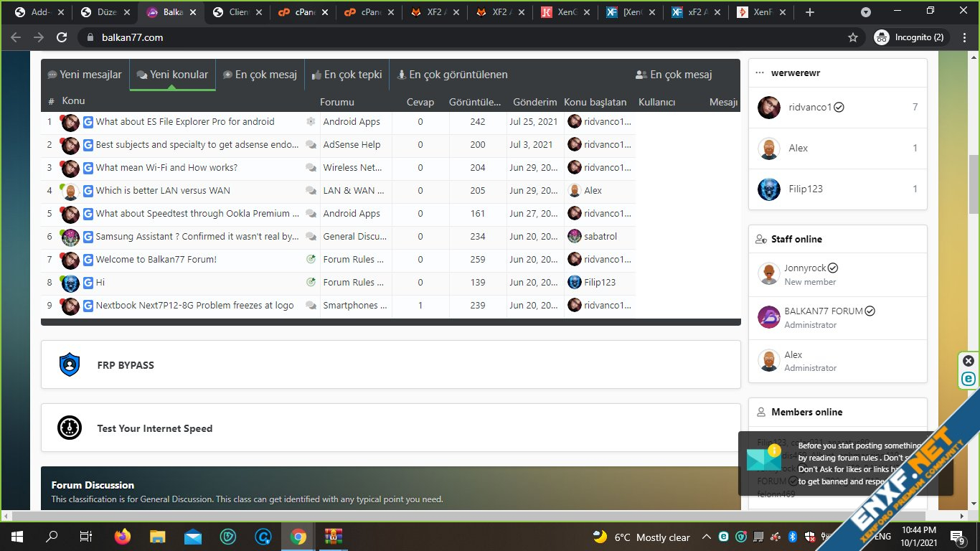Open Chrome's tab search dropdown arrow
Screen dimensions: 980x551
click(x=865, y=12)
